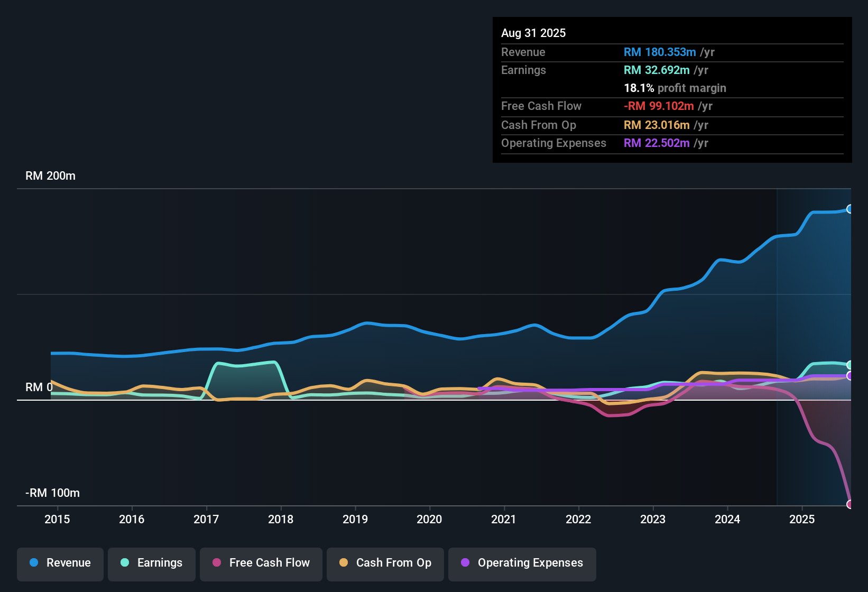Screen dimensions: 868x592
Task: Click the purple Operating Expenses legend dot
Action: click(465, 563)
